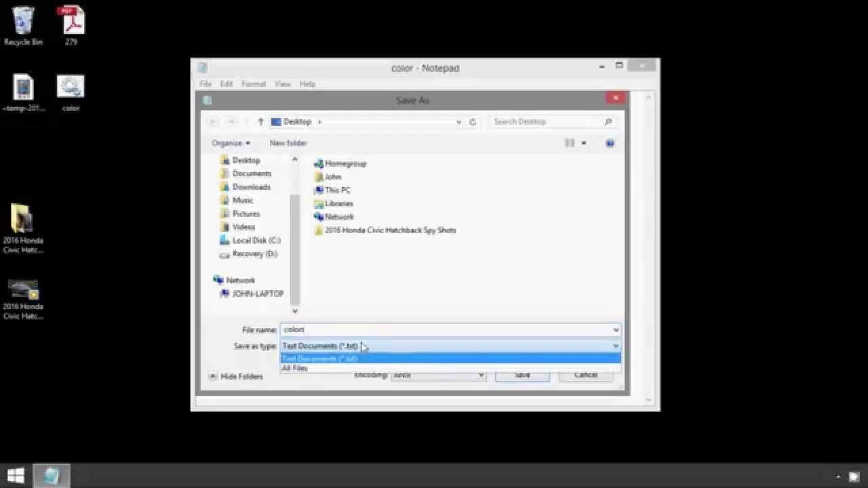Open the View menu in Notepad

click(283, 84)
